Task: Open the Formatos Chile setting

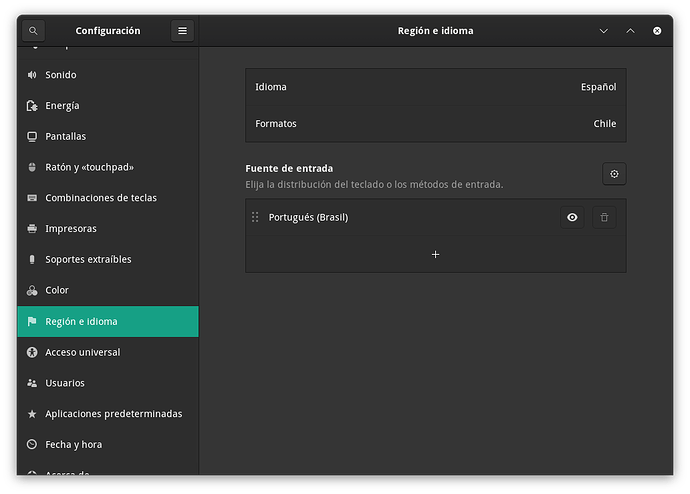Action: [x=435, y=124]
